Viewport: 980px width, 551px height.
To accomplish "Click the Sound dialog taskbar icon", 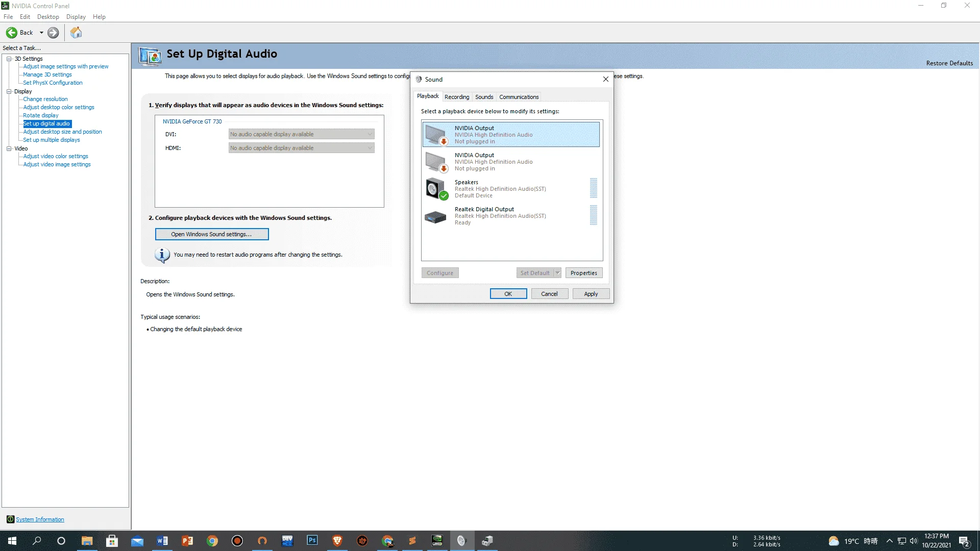I will [462, 541].
